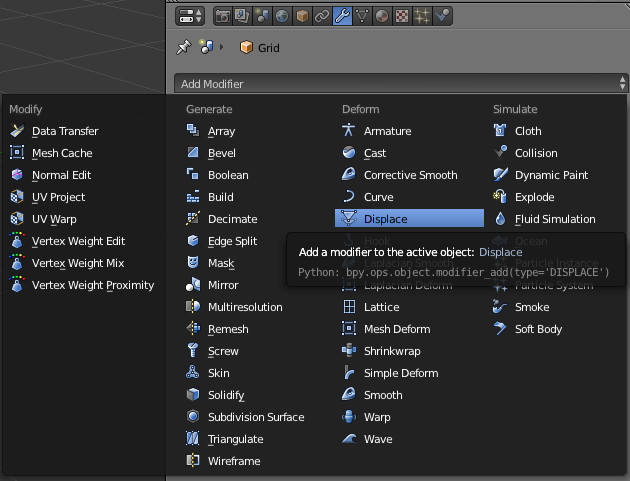Open the Material properties sphere tab

[x=382, y=16]
